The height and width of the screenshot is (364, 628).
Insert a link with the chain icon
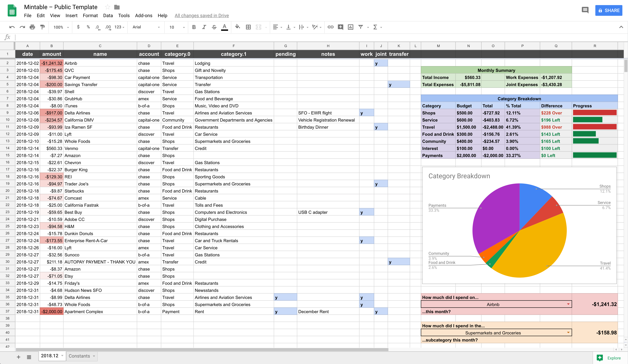tap(330, 27)
